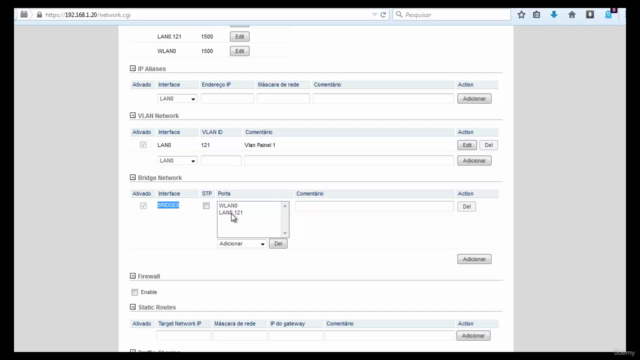The height and width of the screenshot is (360, 640).
Task: Click ports list scroll up arrow
Action: coord(285,206)
